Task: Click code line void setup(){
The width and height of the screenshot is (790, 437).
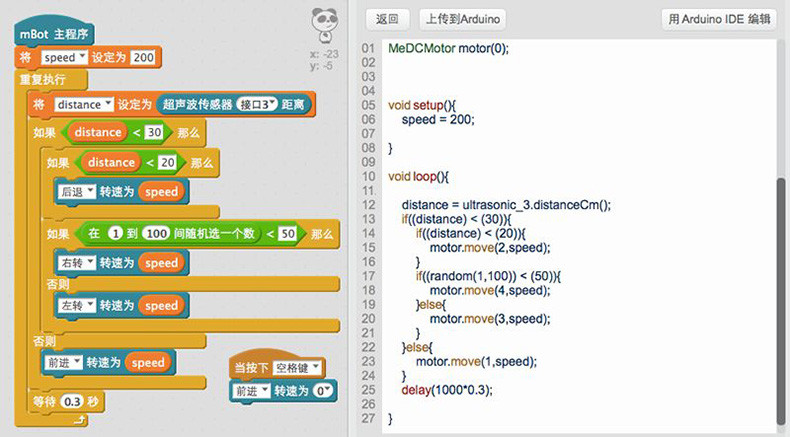Action: tap(422, 105)
